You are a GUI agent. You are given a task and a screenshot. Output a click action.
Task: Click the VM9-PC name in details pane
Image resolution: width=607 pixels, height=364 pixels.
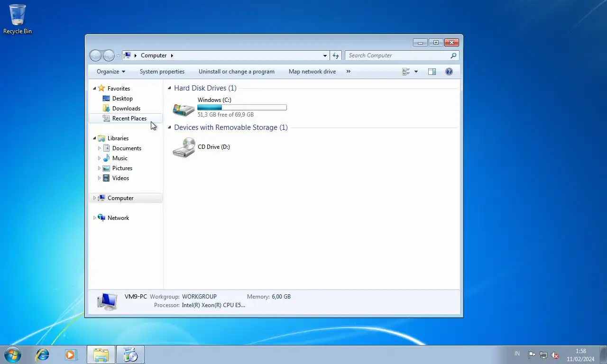pyautogui.click(x=136, y=297)
